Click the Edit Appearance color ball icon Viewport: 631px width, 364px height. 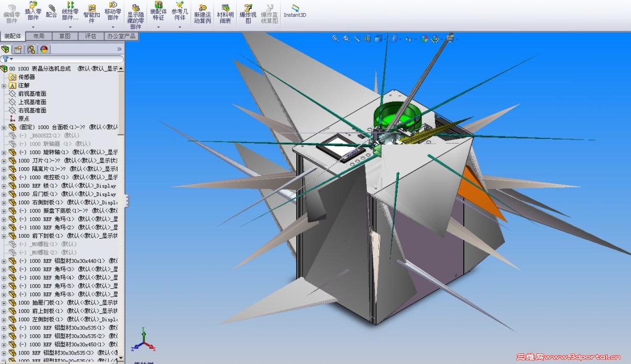pos(425,38)
